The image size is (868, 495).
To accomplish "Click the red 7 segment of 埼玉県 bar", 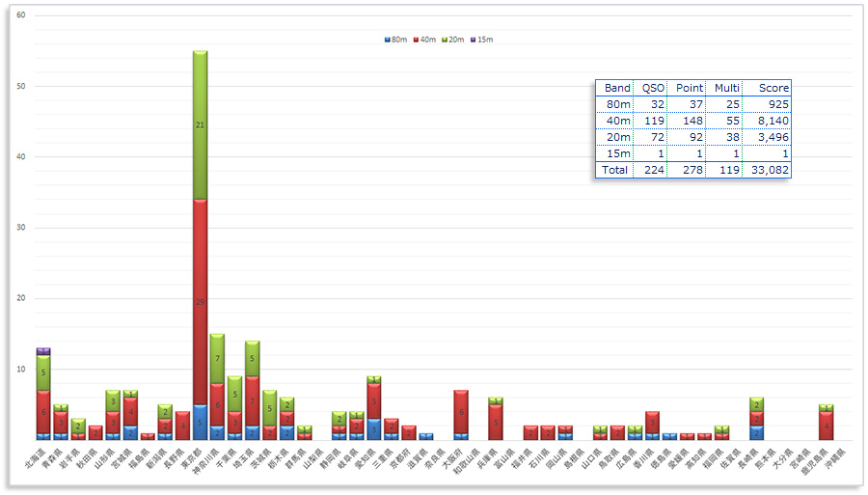I will point(252,401).
